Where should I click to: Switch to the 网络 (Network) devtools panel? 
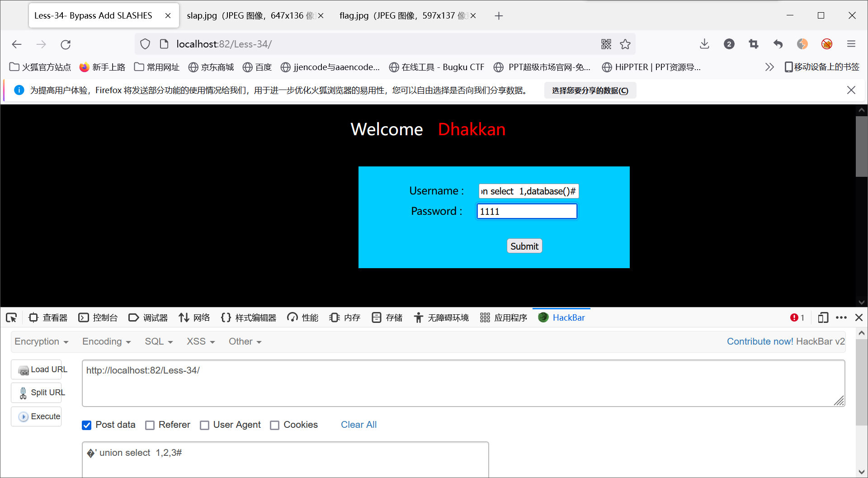click(194, 317)
